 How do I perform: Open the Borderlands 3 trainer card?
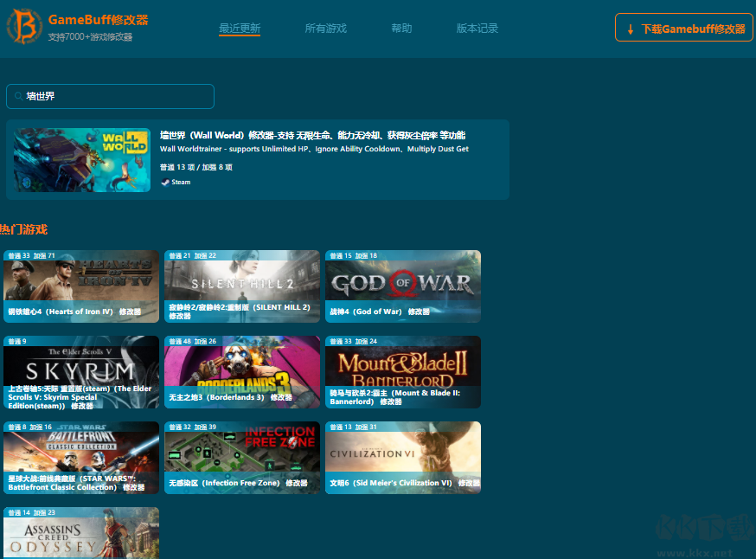(242, 372)
